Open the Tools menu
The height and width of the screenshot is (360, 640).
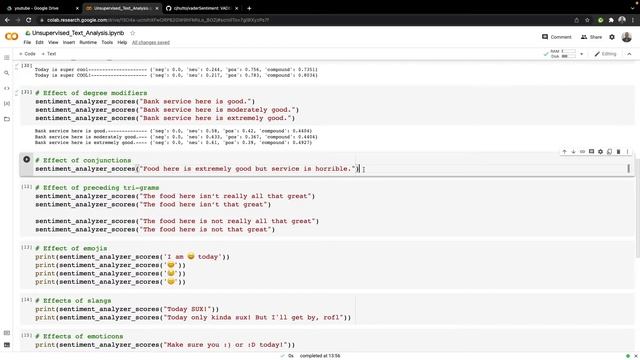point(107,42)
